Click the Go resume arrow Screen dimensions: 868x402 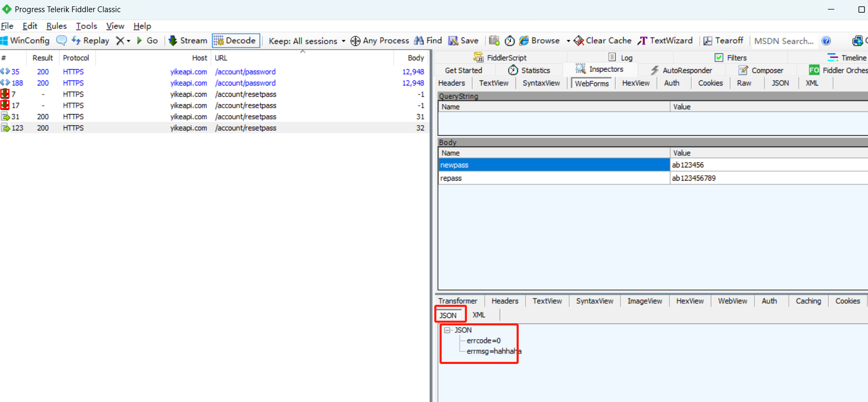tap(147, 41)
